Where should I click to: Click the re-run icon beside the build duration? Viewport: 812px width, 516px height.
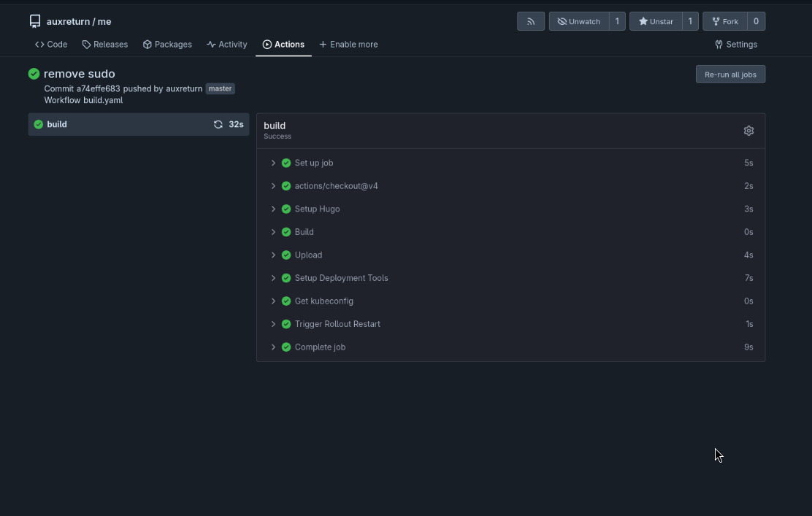click(218, 124)
